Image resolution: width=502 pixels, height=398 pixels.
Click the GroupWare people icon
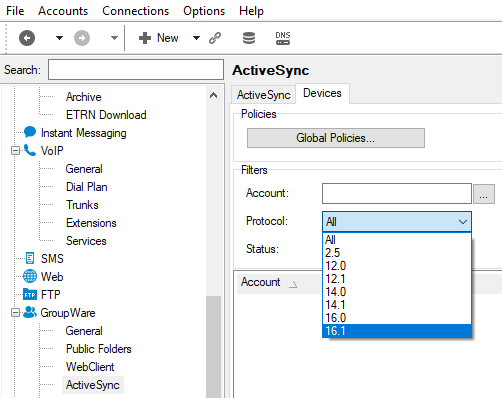point(30,312)
